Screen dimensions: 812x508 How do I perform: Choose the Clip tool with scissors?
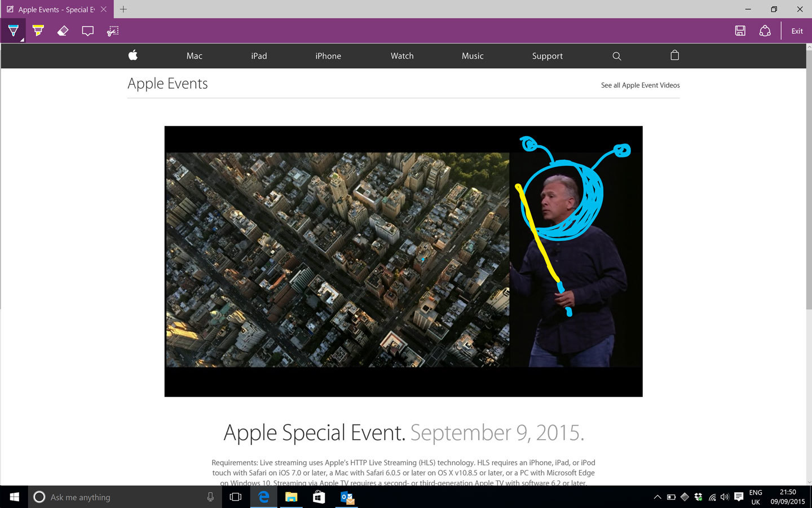[113, 31]
